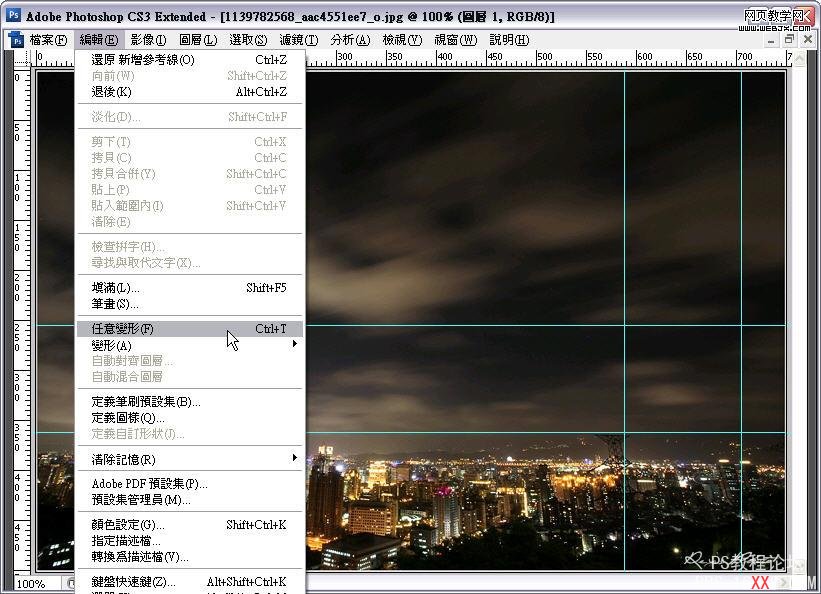Open the 分析(A) Analysis menu
The image size is (821, 594).
[350, 40]
